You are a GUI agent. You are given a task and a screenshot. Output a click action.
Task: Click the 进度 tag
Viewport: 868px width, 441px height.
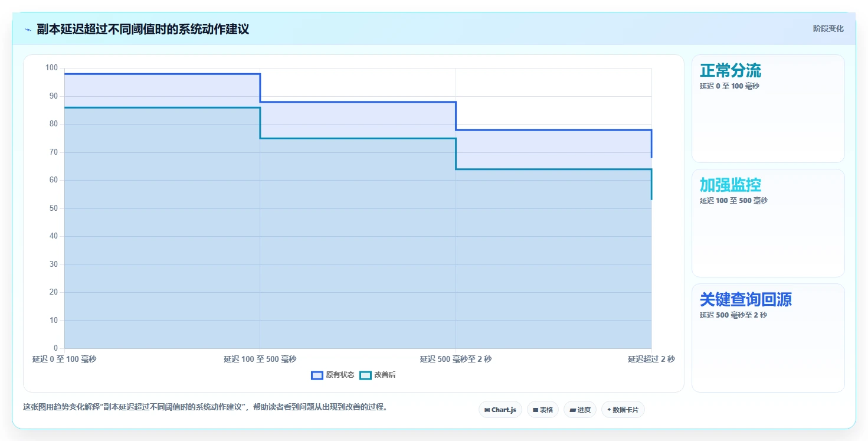coord(580,410)
